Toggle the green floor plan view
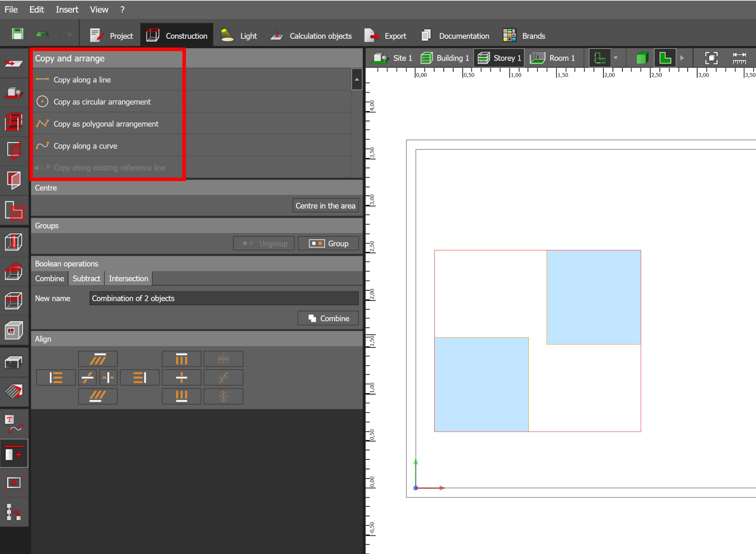Screen dimensions: 756x554 coord(665,58)
